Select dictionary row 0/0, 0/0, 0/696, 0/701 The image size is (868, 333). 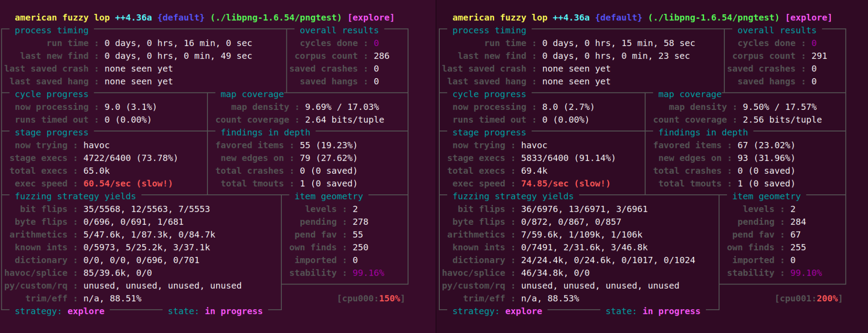[x=141, y=260]
